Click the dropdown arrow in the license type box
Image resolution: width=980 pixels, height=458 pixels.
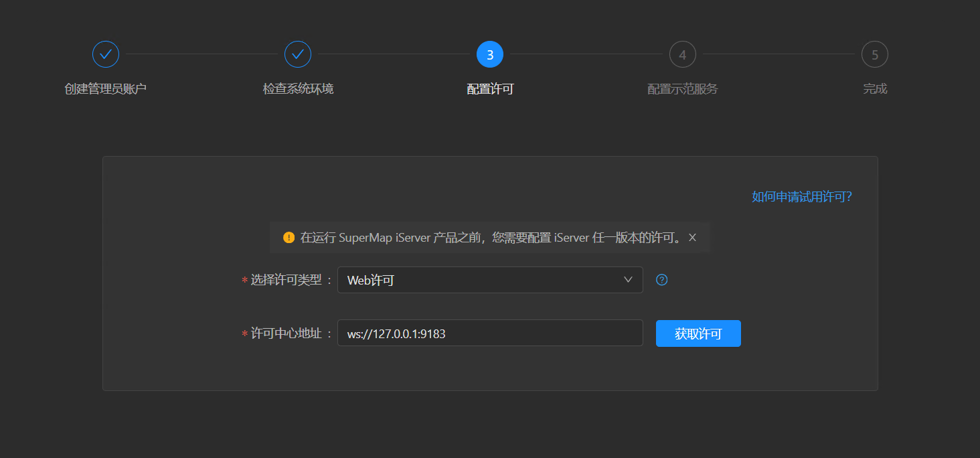click(628, 280)
